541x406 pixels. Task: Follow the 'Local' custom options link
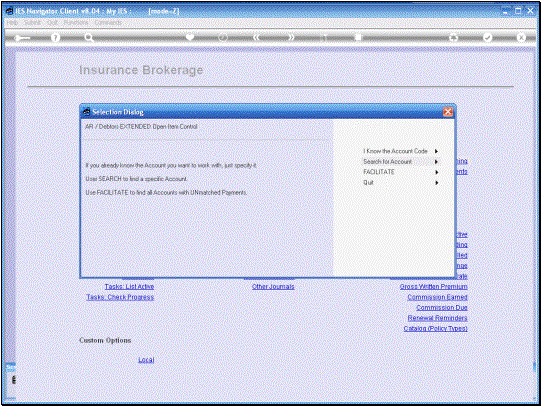click(146, 360)
